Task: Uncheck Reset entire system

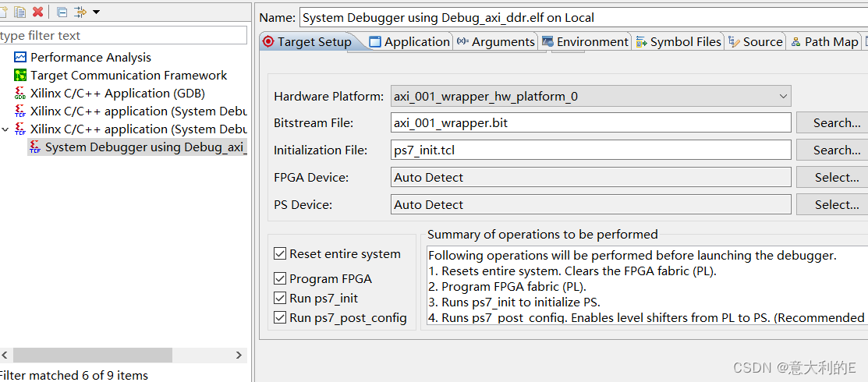Action: pyautogui.click(x=279, y=254)
